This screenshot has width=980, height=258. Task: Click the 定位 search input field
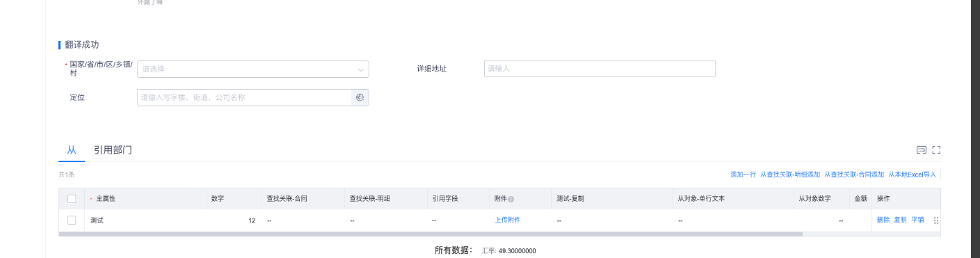coord(245,97)
